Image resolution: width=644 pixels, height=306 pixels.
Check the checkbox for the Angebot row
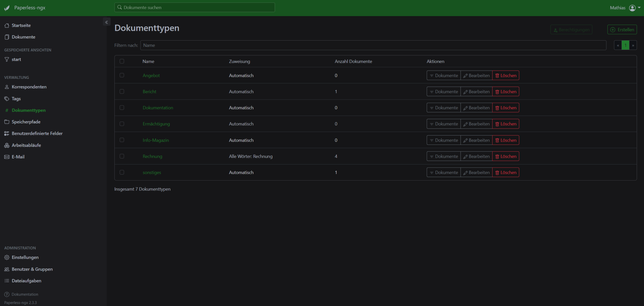coord(122,75)
